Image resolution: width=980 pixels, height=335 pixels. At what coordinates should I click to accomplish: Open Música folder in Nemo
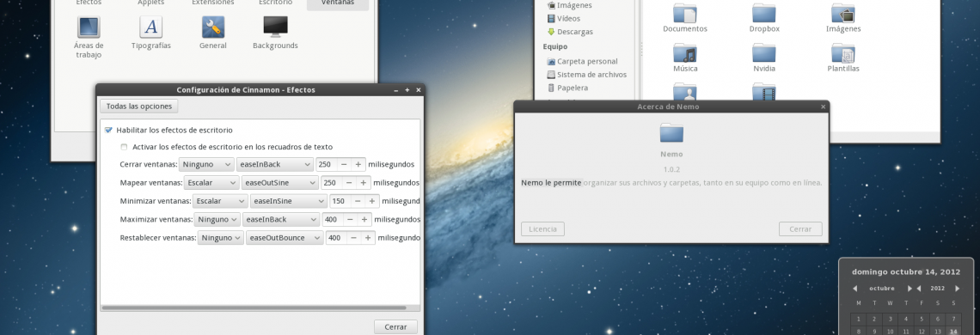click(685, 53)
